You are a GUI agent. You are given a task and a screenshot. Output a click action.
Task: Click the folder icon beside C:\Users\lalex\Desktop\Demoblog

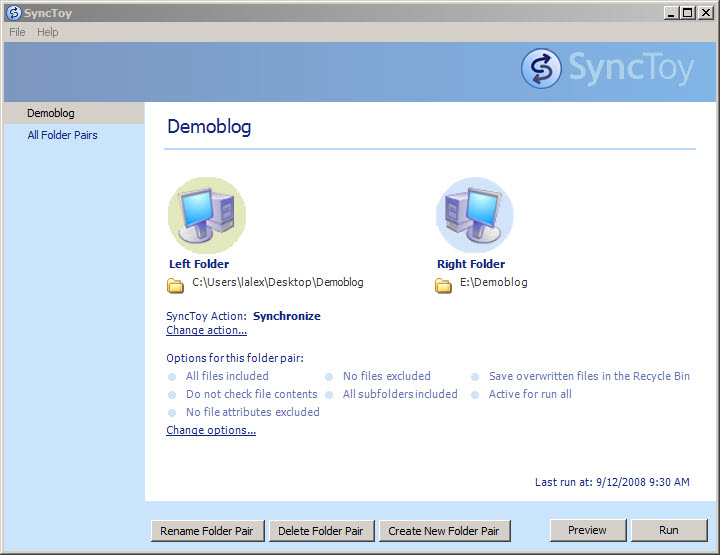(175, 285)
